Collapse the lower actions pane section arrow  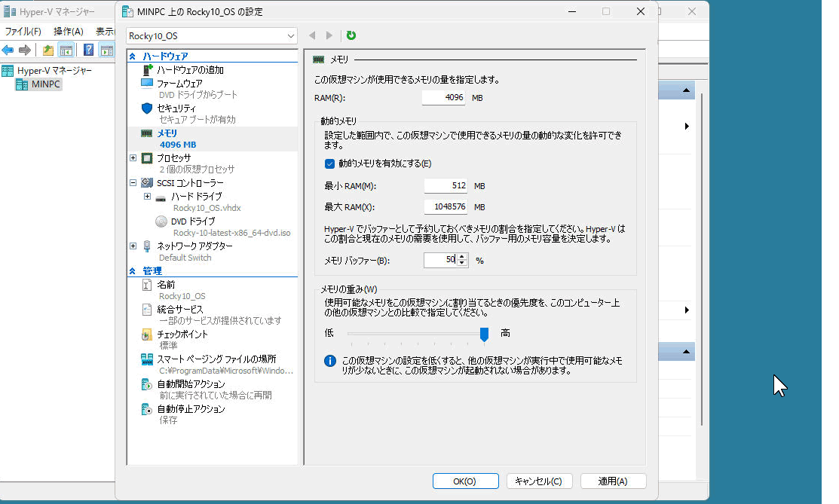686,352
